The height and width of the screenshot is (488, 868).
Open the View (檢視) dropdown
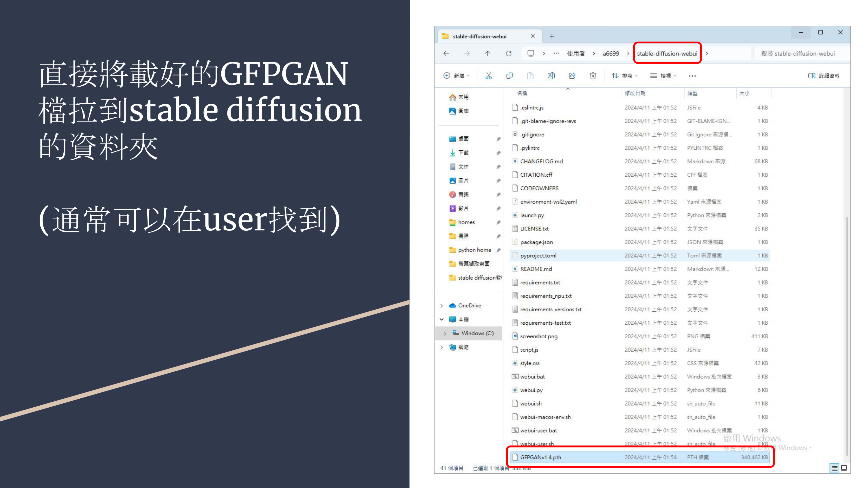point(663,76)
